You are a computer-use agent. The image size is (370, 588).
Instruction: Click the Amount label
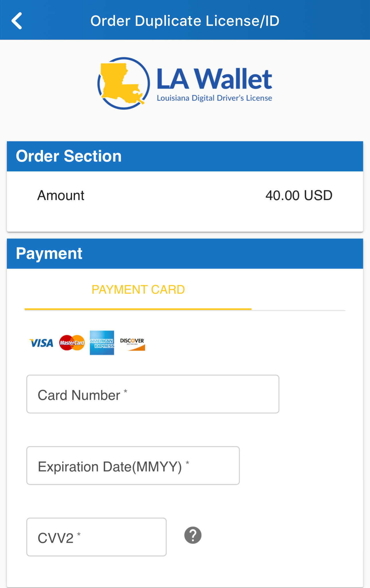61,196
